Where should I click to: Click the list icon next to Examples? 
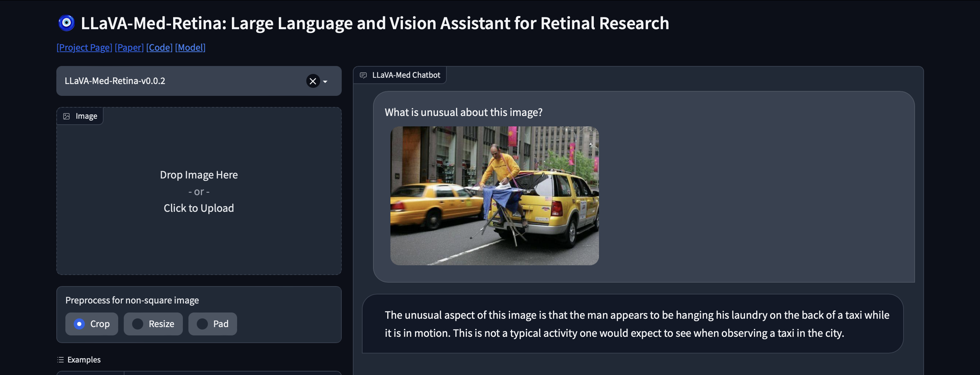click(x=60, y=359)
